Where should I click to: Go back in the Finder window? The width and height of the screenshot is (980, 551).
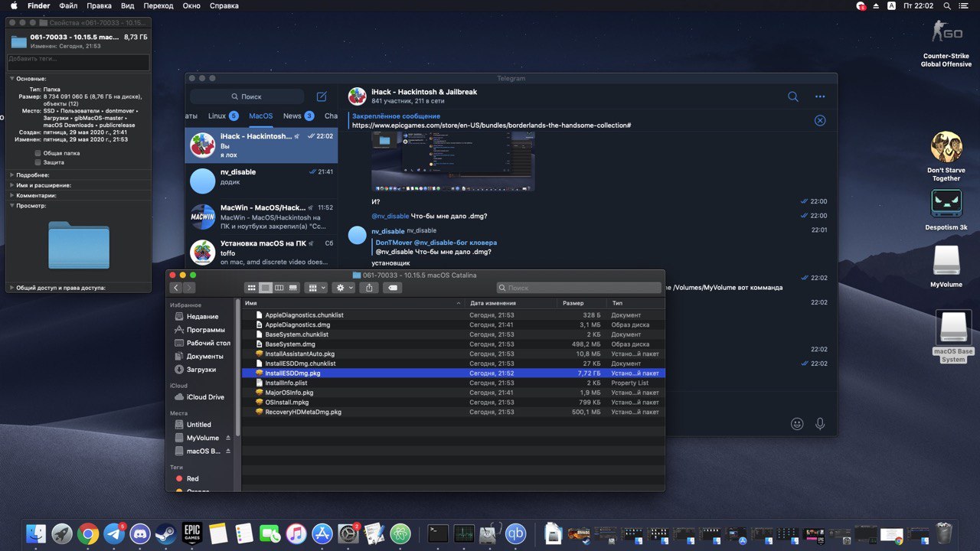coord(176,288)
